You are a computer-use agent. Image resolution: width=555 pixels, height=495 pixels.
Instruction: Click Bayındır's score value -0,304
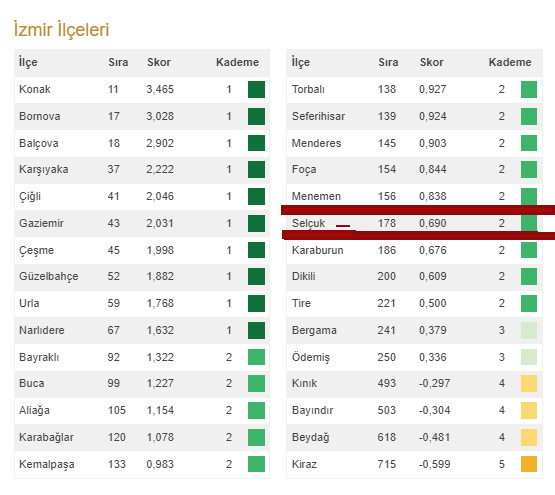(434, 410)
